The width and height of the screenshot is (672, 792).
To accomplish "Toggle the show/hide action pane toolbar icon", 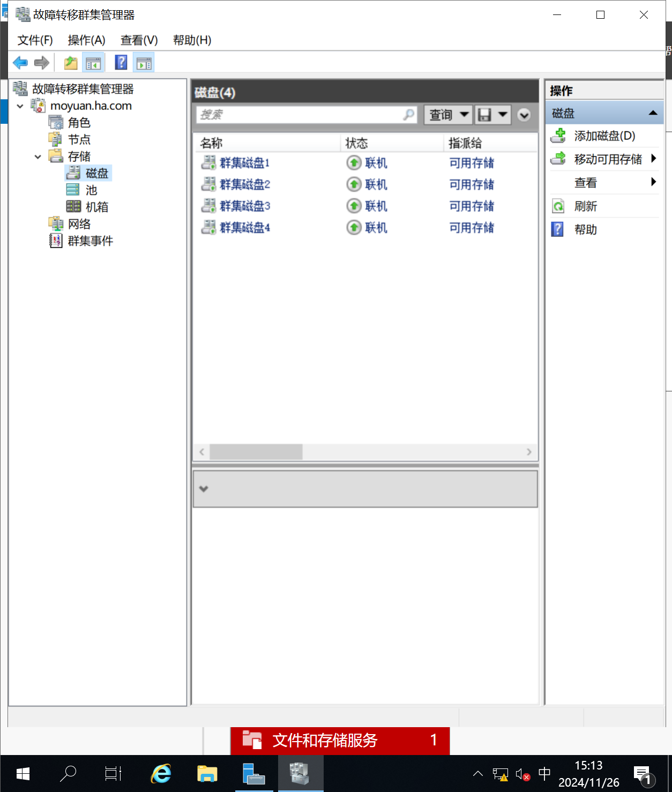I will [144, 63].
